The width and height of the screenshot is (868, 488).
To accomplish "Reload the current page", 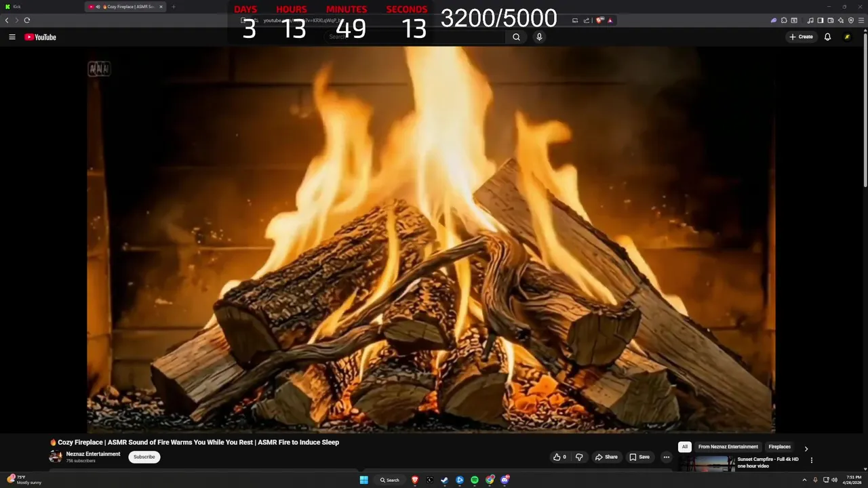I will (27, 20).
